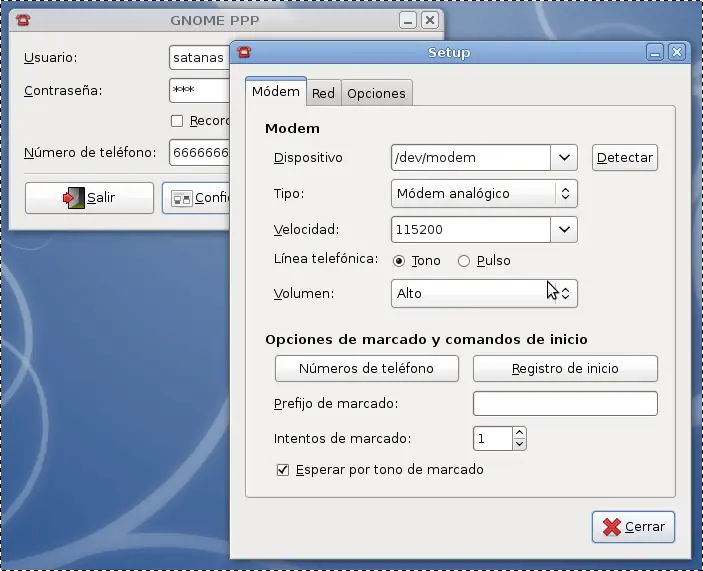Minimize the Setup window
703x571 pixels.
[x=655, y=52]
